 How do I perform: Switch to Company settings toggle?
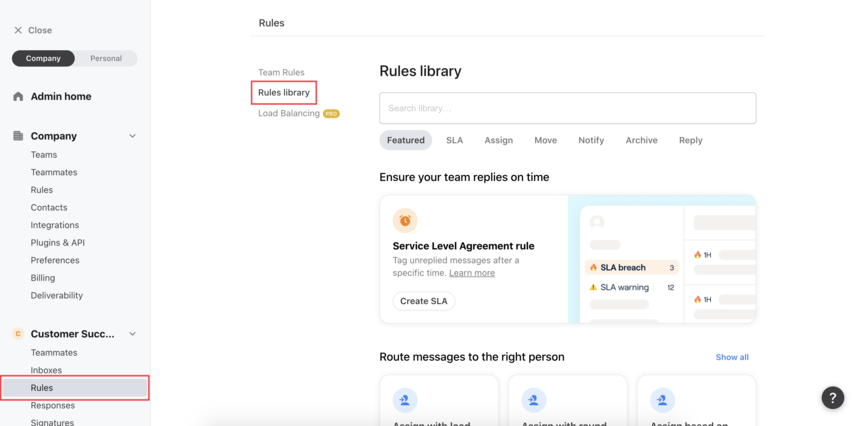click(43, 59)
